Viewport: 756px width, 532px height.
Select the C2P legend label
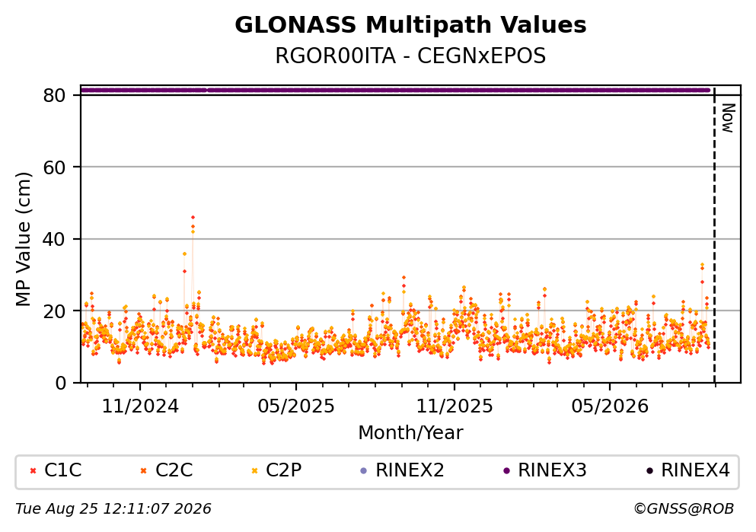click(x=283, y=470)
